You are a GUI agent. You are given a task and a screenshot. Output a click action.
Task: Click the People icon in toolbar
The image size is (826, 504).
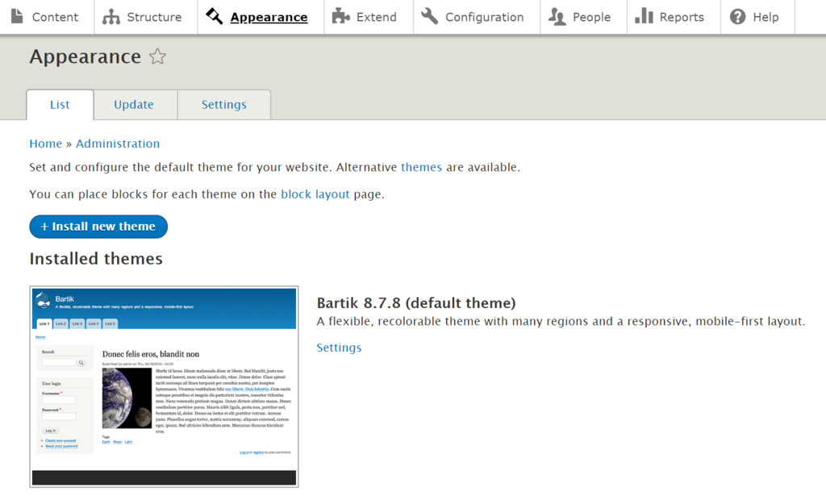click(557, 17)
